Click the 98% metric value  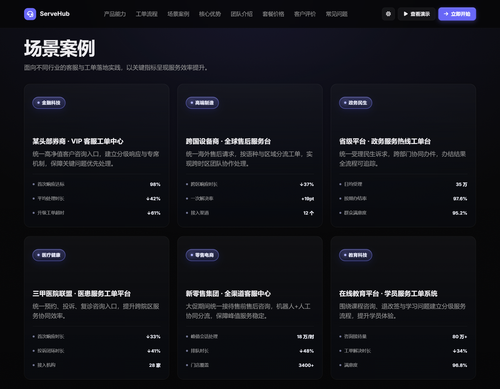coord(155,184)
